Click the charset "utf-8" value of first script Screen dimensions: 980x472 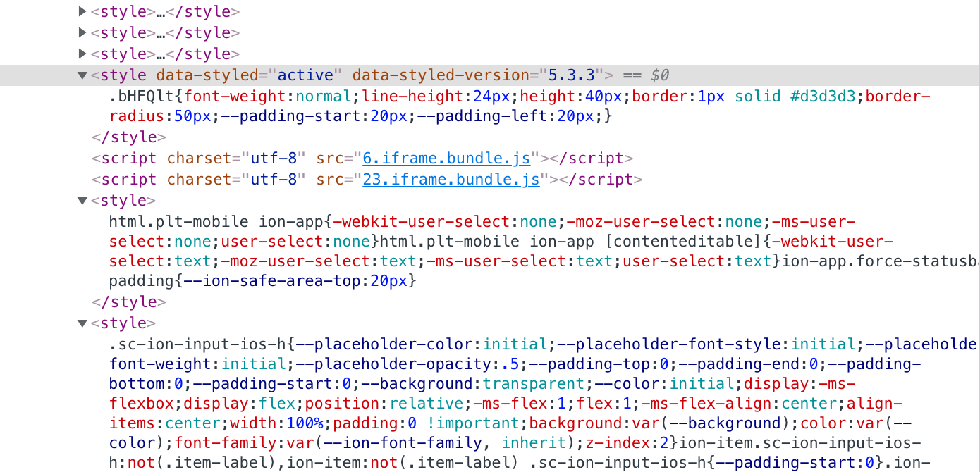pos(274,159)
